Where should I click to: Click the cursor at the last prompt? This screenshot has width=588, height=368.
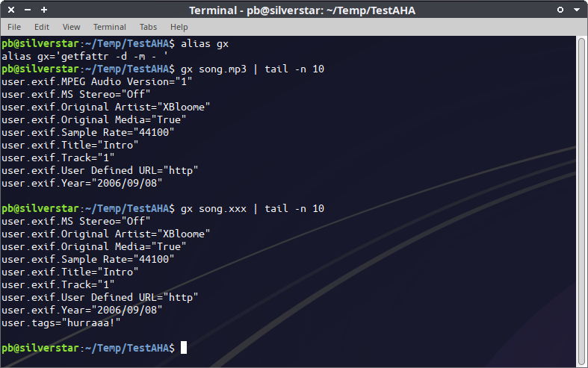click(184, 348)
